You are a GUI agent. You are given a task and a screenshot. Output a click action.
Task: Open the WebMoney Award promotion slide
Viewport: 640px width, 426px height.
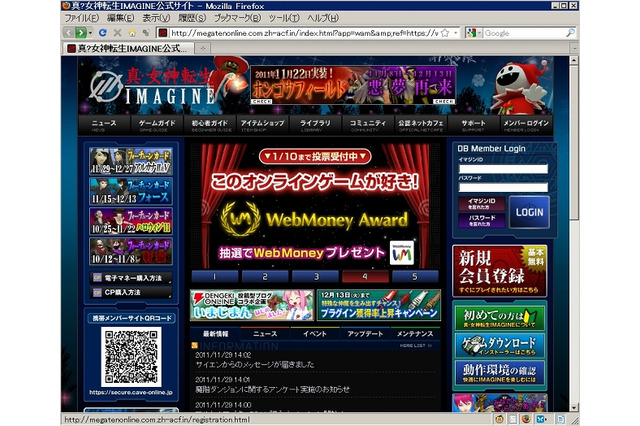(315, 206)
